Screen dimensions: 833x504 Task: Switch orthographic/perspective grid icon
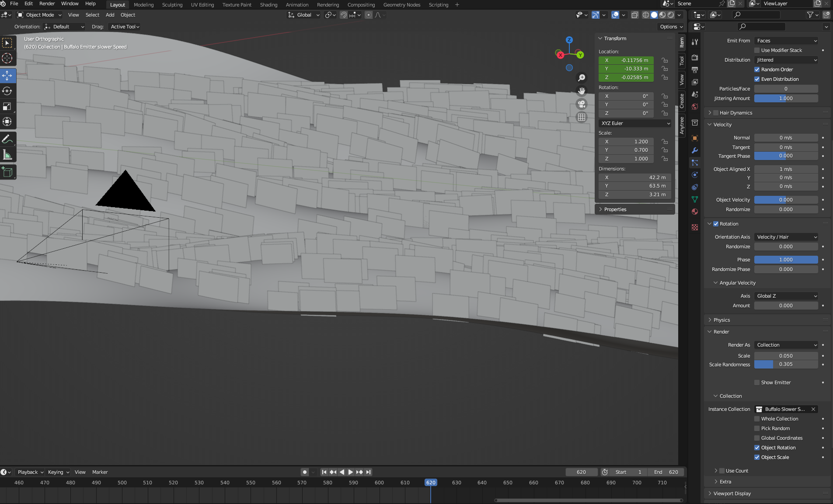click(x=582, y=117)
